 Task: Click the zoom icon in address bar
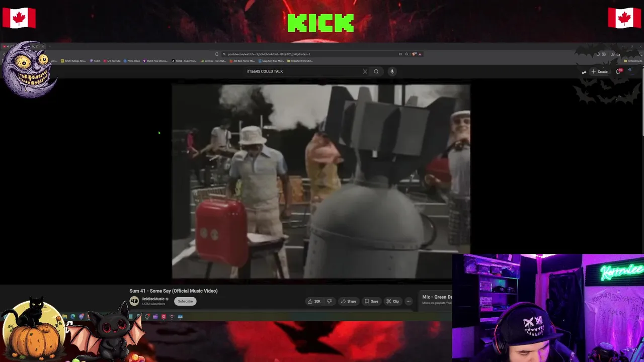407,54
